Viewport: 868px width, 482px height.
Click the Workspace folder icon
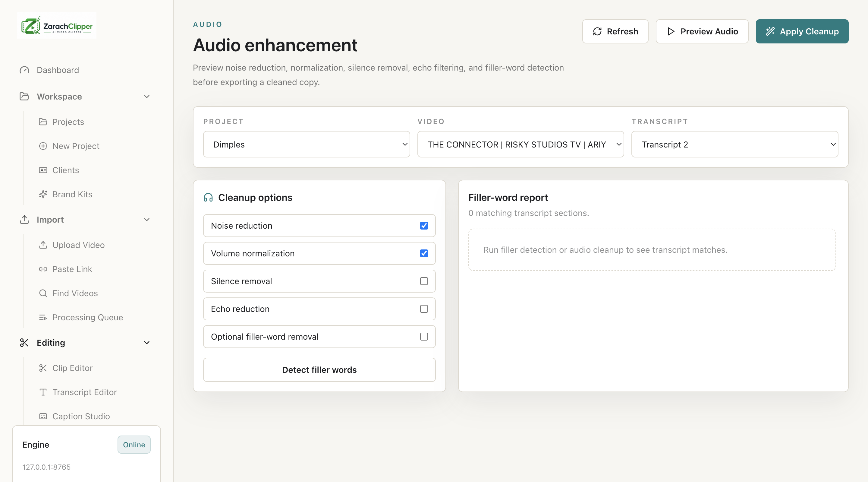[24, 97]
